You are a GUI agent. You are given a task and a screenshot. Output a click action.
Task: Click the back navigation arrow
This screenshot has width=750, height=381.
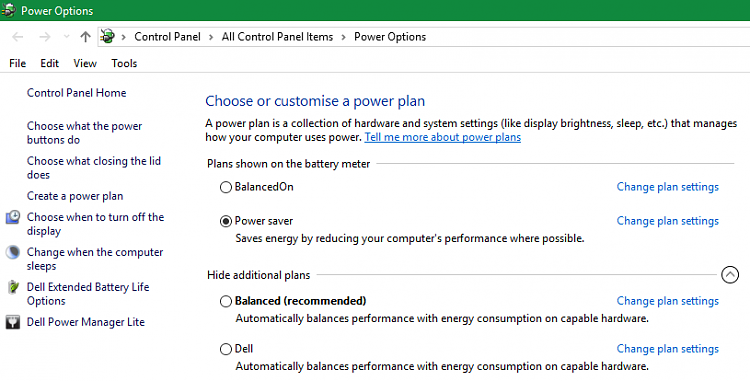click(x=18, y=37)
